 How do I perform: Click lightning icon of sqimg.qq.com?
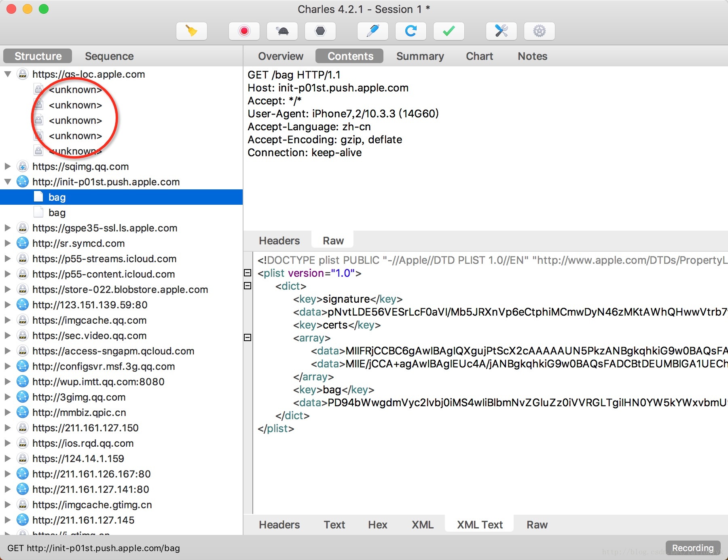(x=23, y=166)
